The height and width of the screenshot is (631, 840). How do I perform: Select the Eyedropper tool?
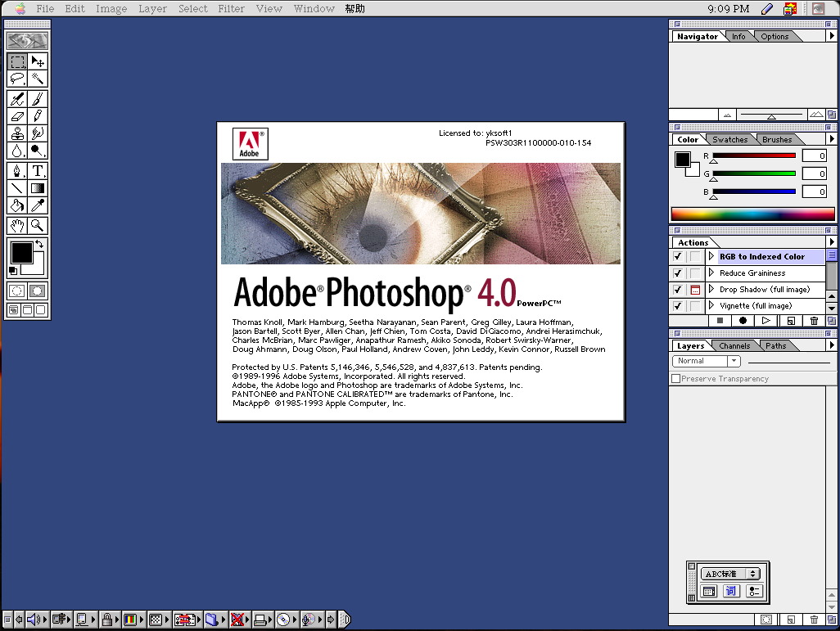pos(38,205)
